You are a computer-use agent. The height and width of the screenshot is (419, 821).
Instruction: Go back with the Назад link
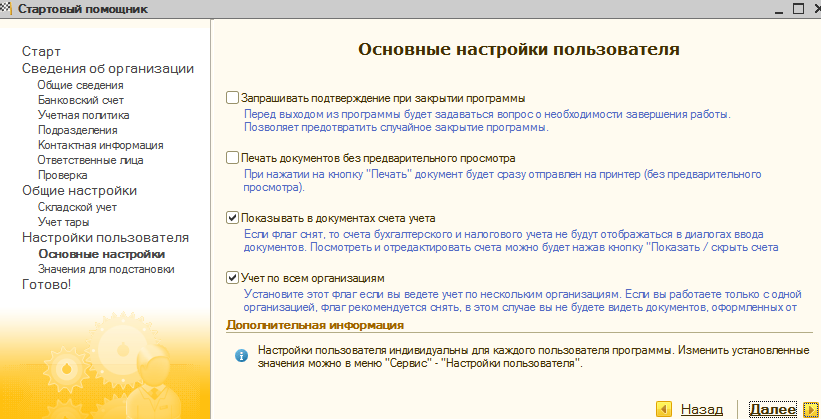point(702,410)
